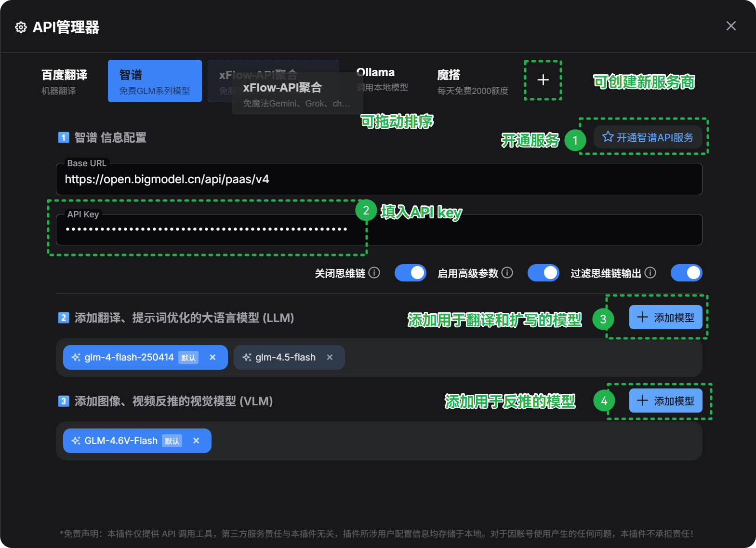Focus the Base URL input field
This screenshot has height=548, width=756.
[379, 179]
